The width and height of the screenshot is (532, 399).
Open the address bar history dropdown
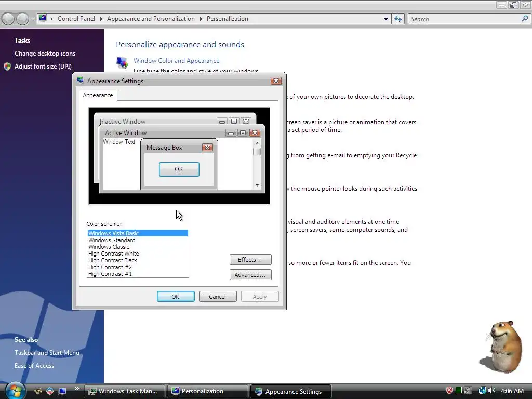[386, 19]
